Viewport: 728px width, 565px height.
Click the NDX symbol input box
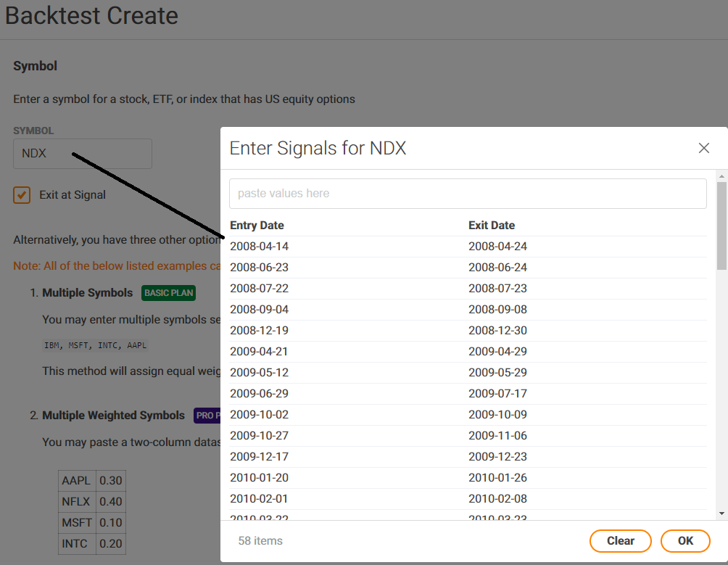pos(82,153)
